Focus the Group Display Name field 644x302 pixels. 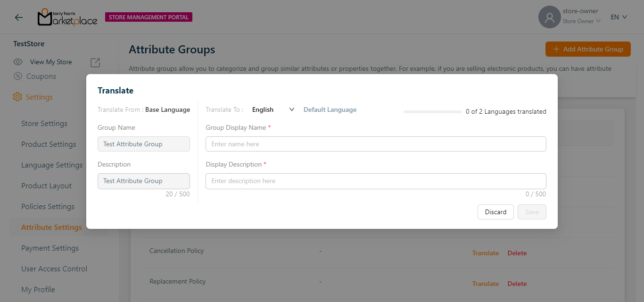[x=376, y=144]
